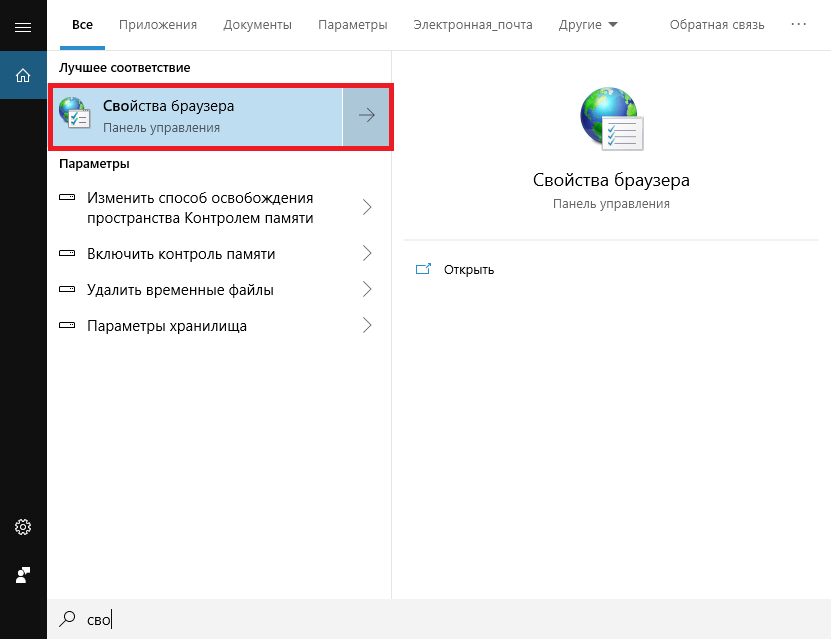This screenshot has height=639, width=831.
Task: Select the Электронная_почта tab
Action: (473, 24)
